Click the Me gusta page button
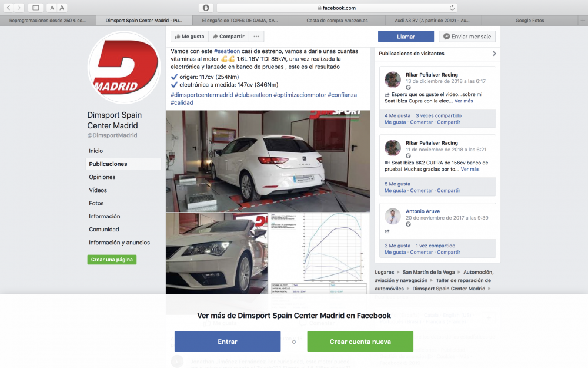 tap(190, 37)
